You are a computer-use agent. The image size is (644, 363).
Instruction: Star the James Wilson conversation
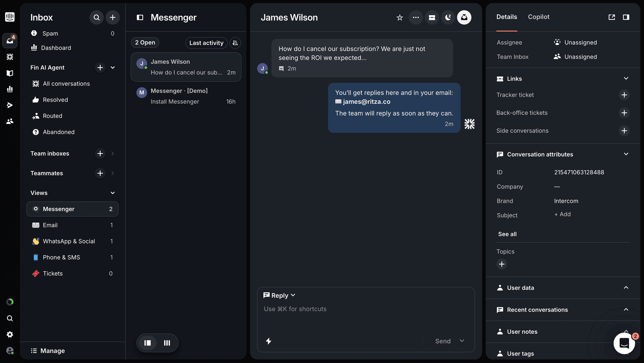[399, 17]
